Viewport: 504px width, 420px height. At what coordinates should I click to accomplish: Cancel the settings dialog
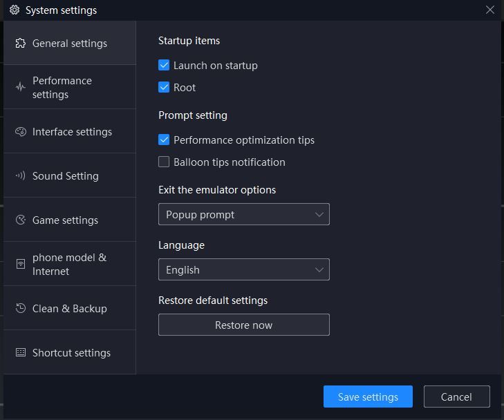click(x=456, y=397)
